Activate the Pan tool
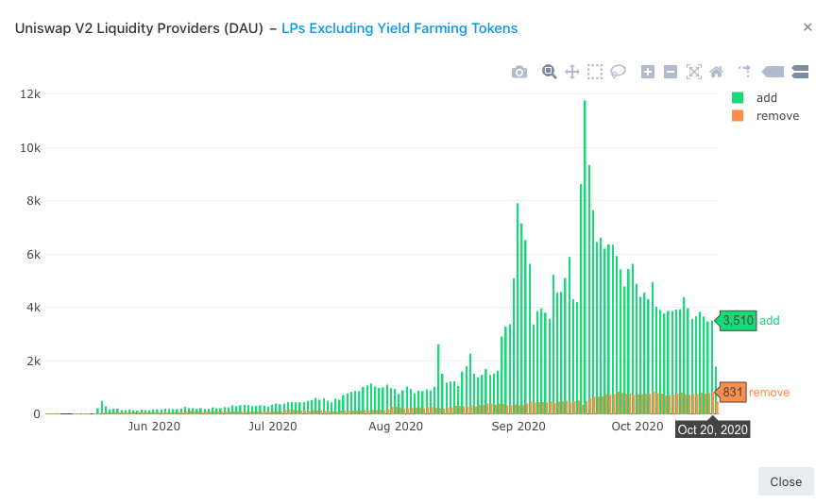Image resolution: width=833 pixels, height=504 pixels. click(572, 72)
